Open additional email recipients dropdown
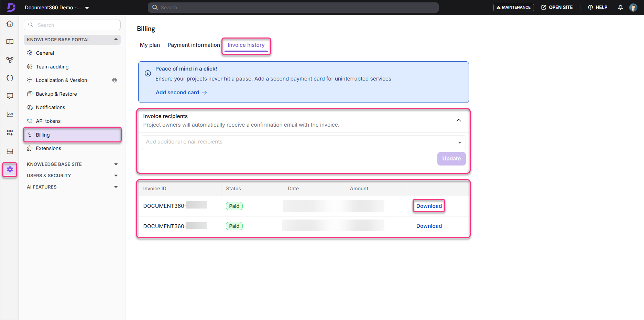644x320 pixels. click(x=459, y=142)
